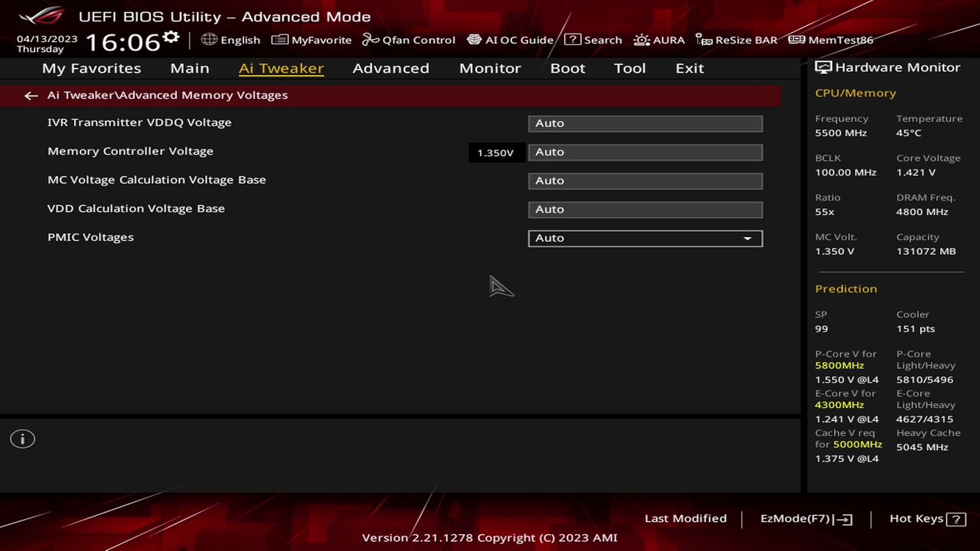Click the 1.421 V core voltage value

[916, 173]
